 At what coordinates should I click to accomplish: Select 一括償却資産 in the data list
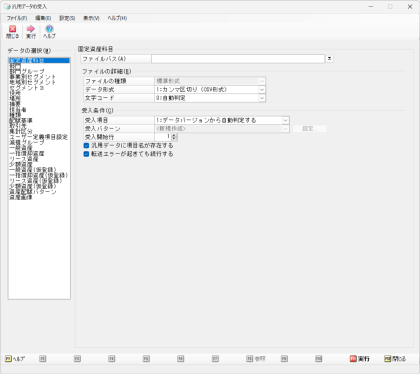pos(27,153)
